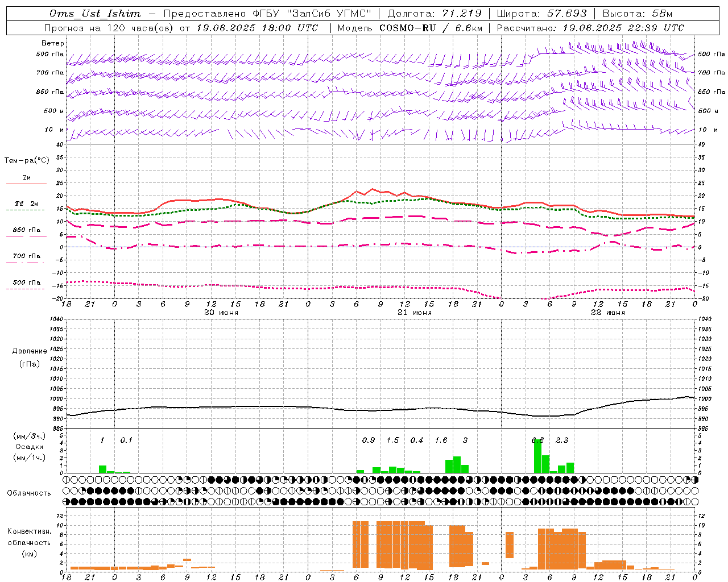Click the (мм/3ч.) unit label
Image resolution: width=728 pixels, height=582 pixels.
29,436
